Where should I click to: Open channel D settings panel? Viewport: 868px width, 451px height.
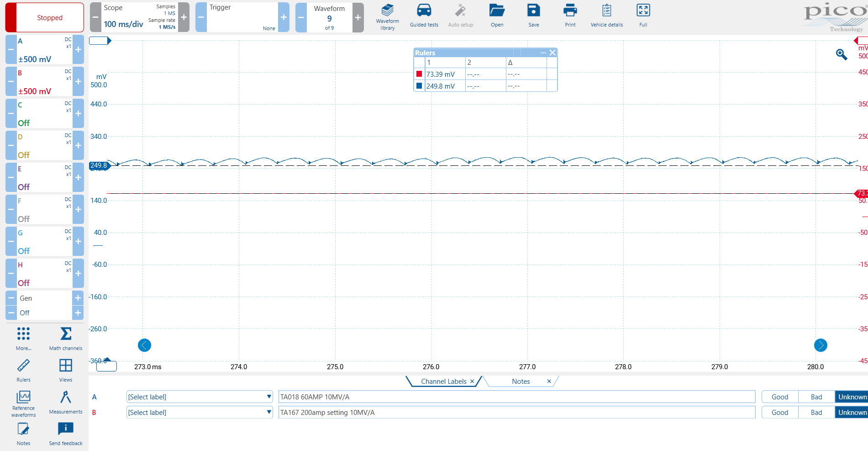[44, 145]
